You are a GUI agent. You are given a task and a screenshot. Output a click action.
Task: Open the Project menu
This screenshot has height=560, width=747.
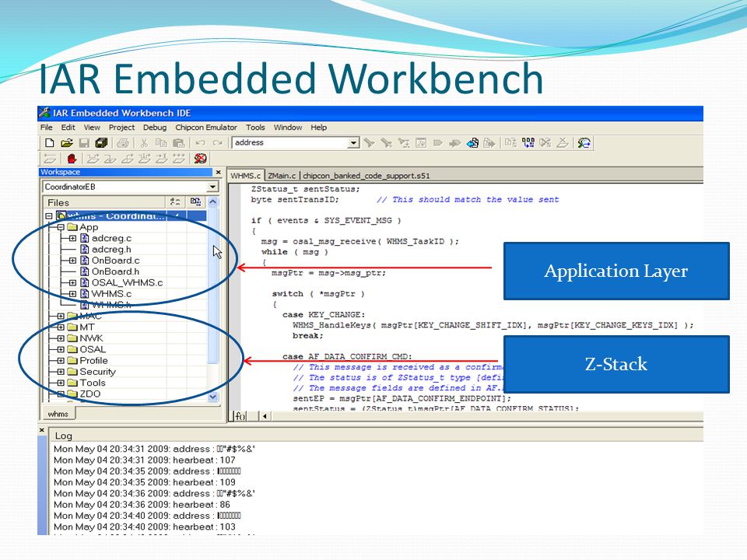[121, 128]
